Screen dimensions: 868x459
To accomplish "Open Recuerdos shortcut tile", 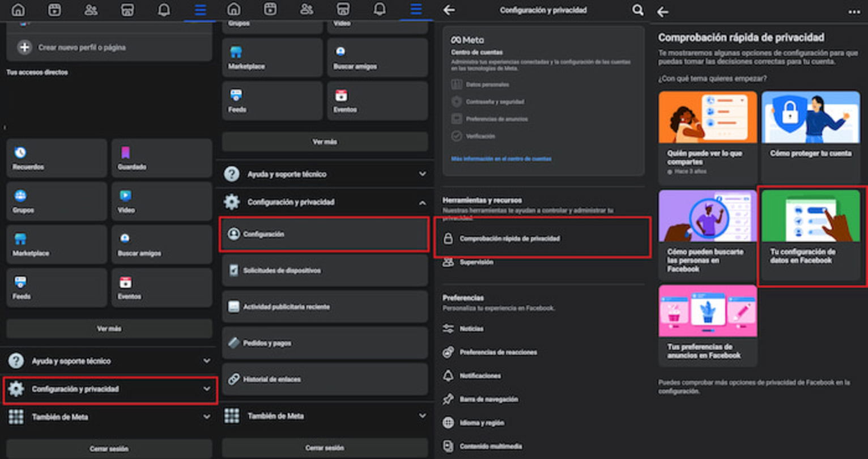I will 57,159.
